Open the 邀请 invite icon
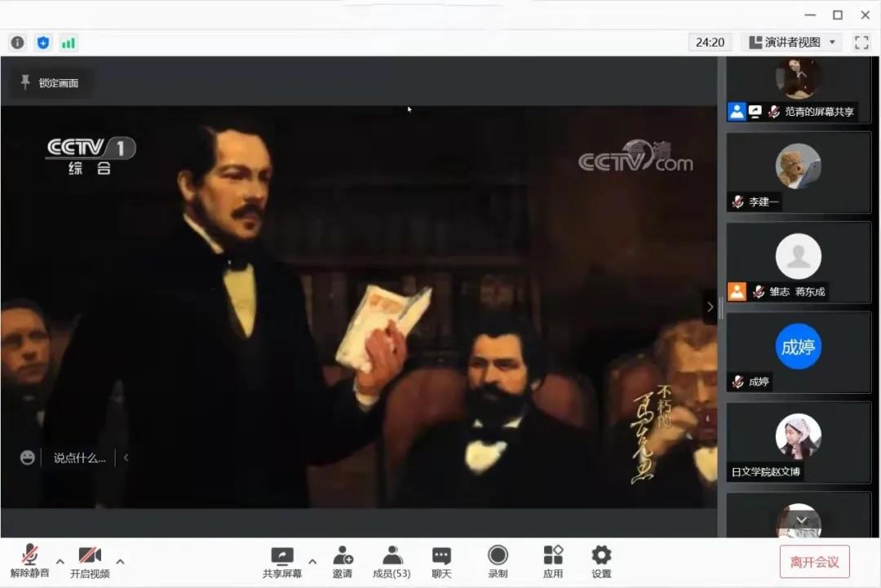881x588 pixels. pyautogui.click(x=343, y=562)
